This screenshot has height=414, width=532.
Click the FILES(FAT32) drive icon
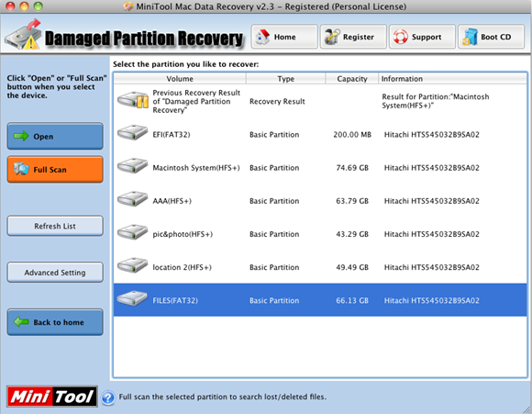(x=132, y=298)
